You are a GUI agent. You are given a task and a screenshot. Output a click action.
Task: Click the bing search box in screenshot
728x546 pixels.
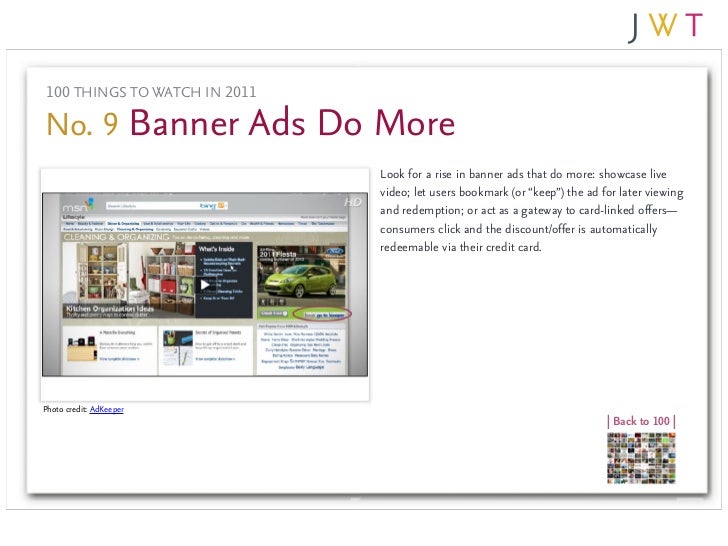(x=166, y=205)
